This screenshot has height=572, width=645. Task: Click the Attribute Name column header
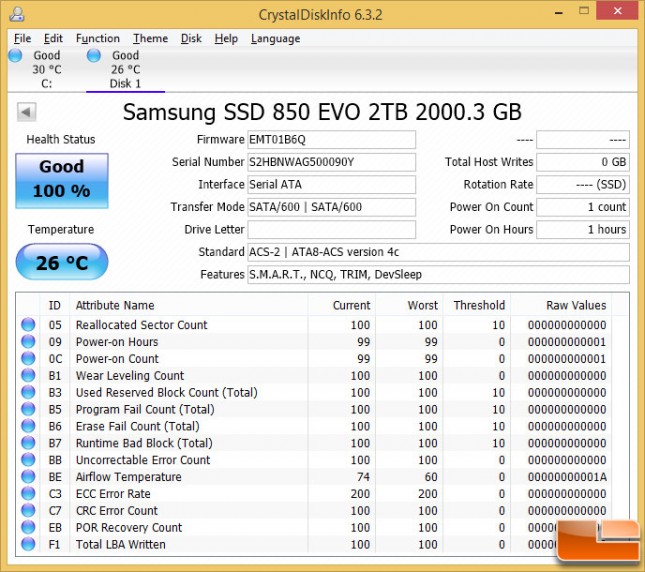189,305
